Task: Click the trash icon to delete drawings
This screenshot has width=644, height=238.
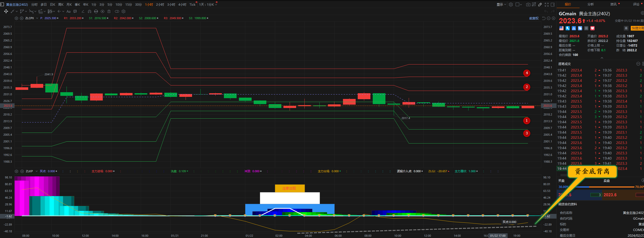Action: 109,11
